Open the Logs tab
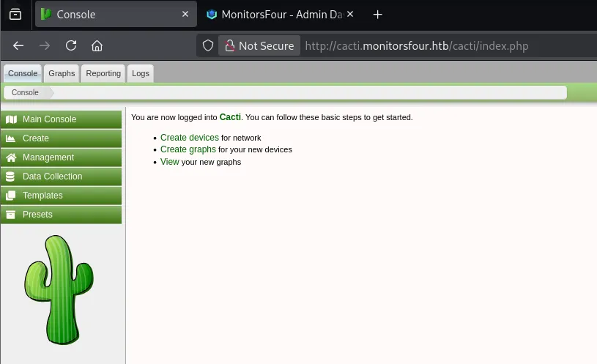Screen dimensions: 597x364 click(x=140, y=73)
